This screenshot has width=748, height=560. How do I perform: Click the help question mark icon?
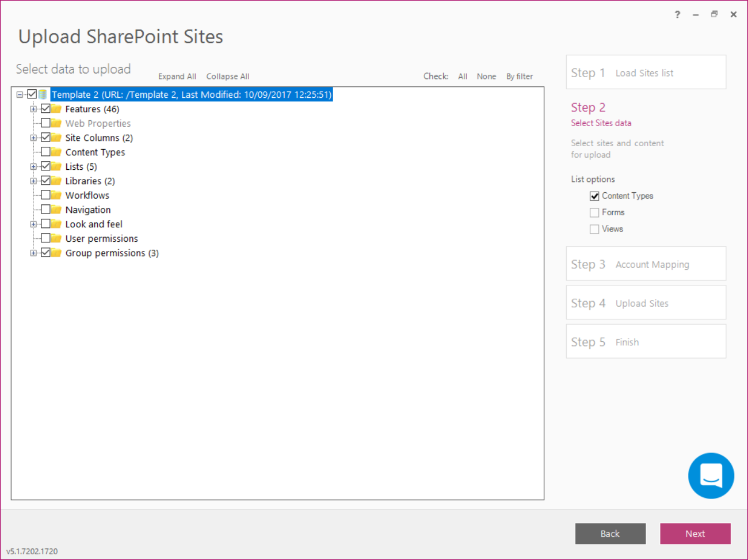[677, 14]
